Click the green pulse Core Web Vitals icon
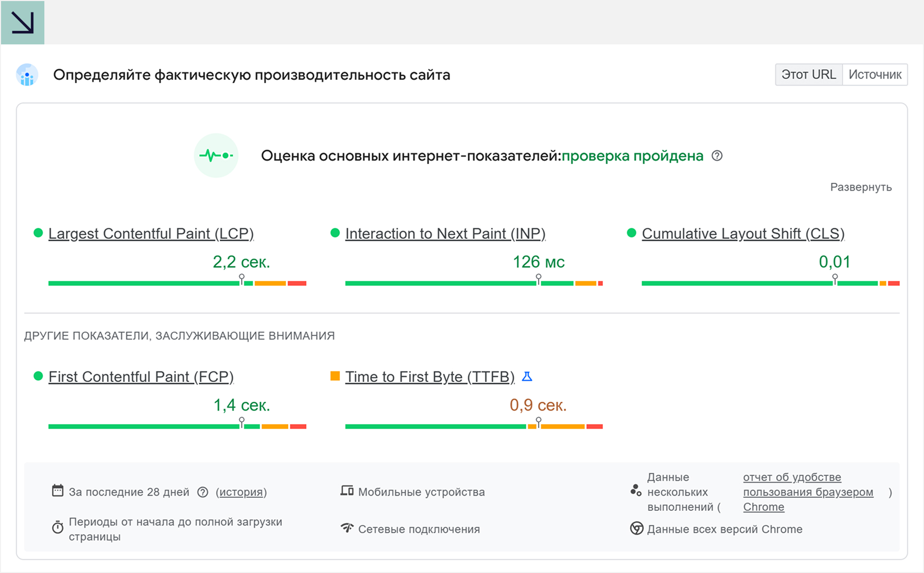 (216, 156)
